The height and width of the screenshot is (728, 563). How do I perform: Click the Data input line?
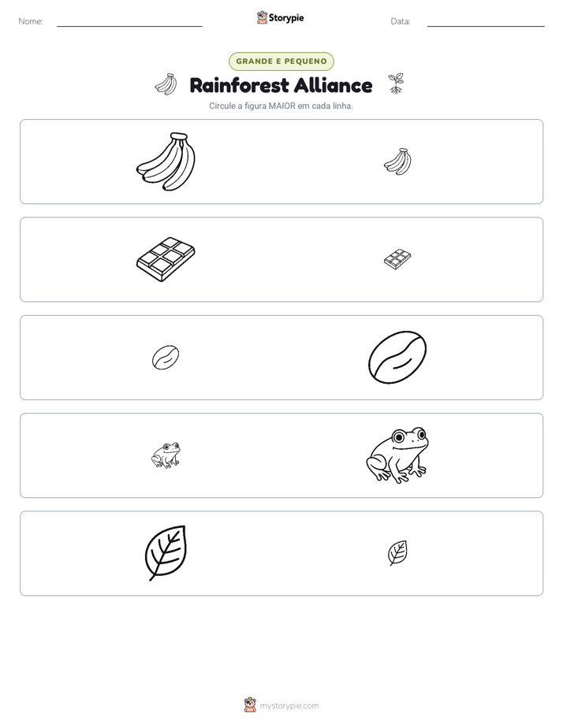click(x=486, y=23)
